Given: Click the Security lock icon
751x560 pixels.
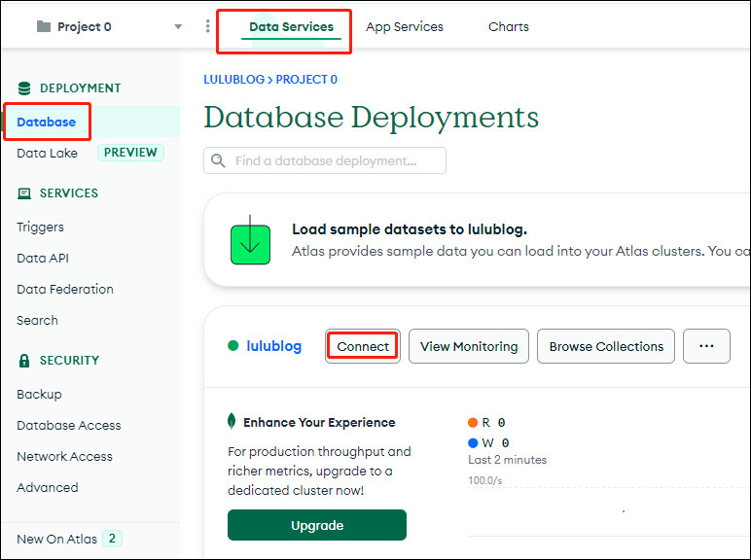Looking at the screenshot, I should (24, 361).
